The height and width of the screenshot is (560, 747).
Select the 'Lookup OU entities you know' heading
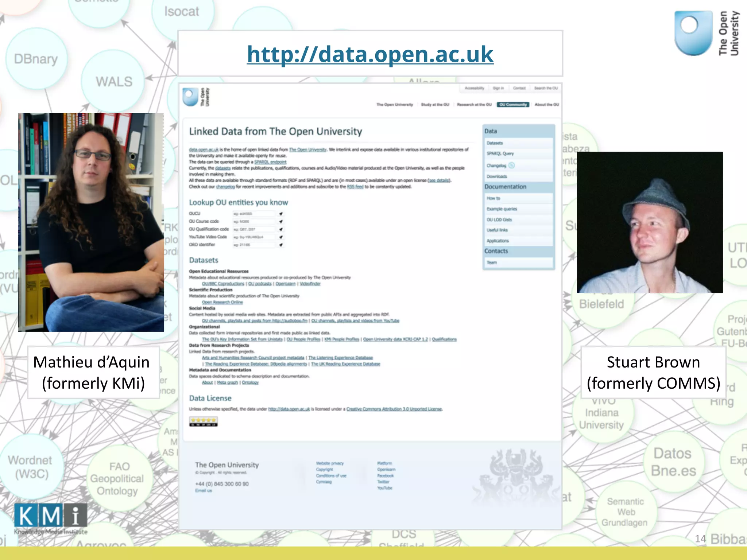(x=238, y=203)
